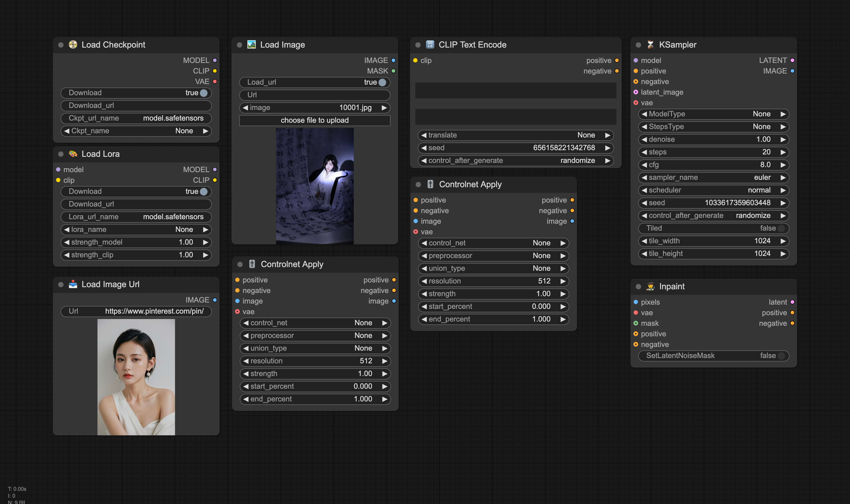
Task: Click the Load Checkpoint disc icon
Action: point(73,44)
